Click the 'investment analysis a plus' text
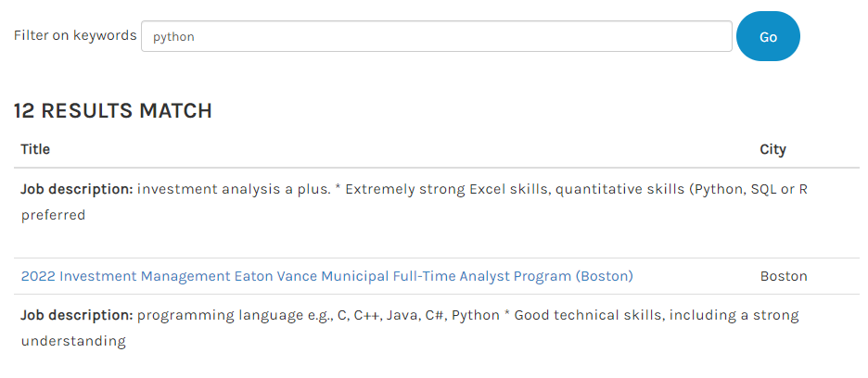This screenshot has width=868, height=378. (232, 189)
